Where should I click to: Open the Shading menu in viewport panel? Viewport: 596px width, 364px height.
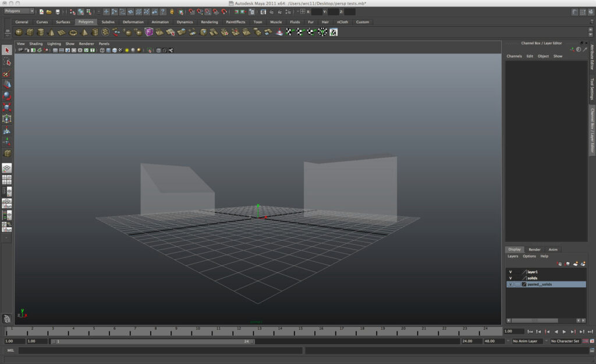pos(36,44)
